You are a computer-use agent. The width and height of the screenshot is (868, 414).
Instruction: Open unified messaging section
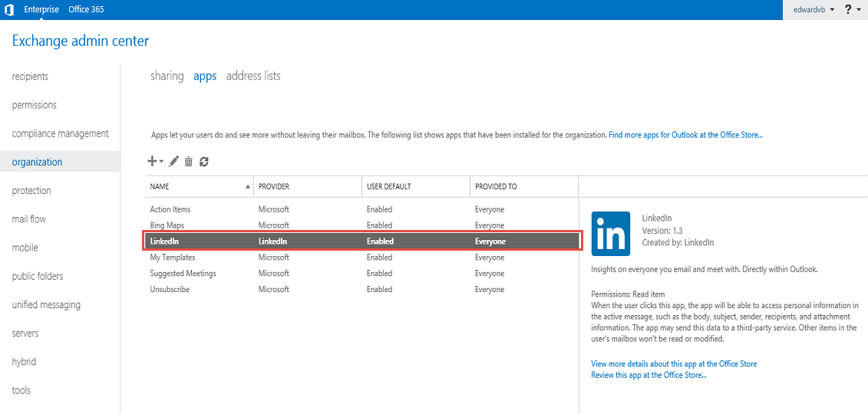point(46,304)
